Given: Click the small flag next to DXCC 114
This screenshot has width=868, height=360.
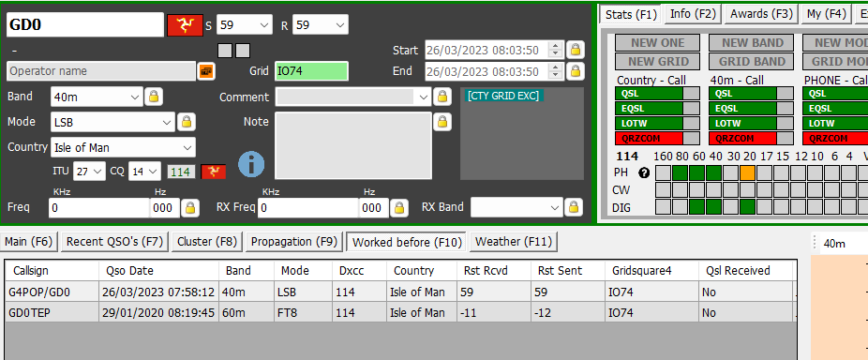Looking at the screenshot, I should point(213,172).
